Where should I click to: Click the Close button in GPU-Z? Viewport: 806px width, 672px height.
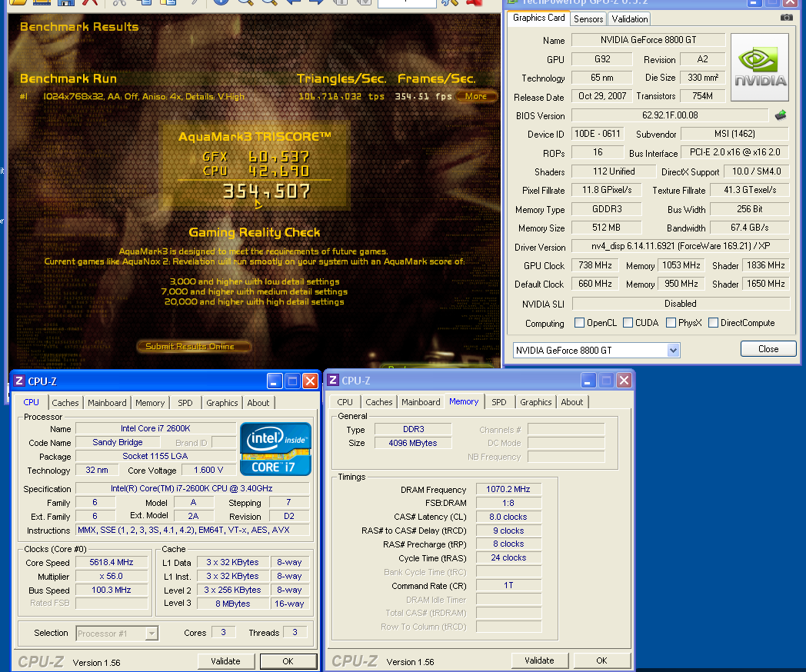click(768, 349)
